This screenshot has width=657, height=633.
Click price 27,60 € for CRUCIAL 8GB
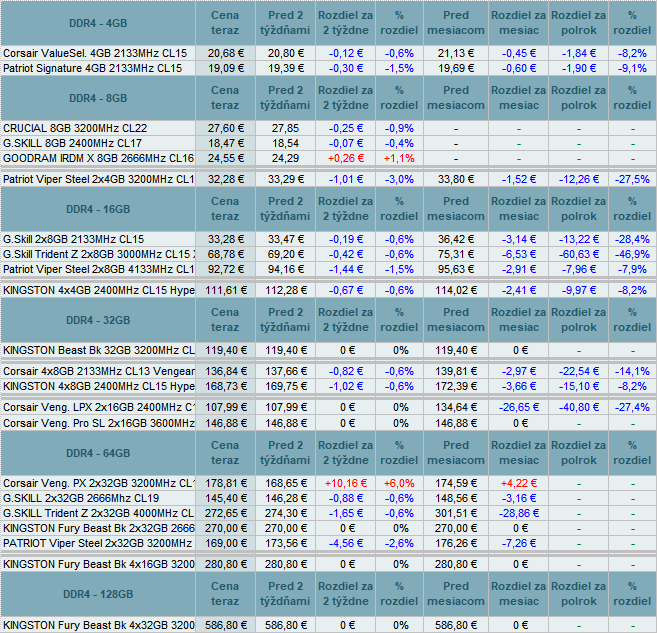[x=225, y=128]
